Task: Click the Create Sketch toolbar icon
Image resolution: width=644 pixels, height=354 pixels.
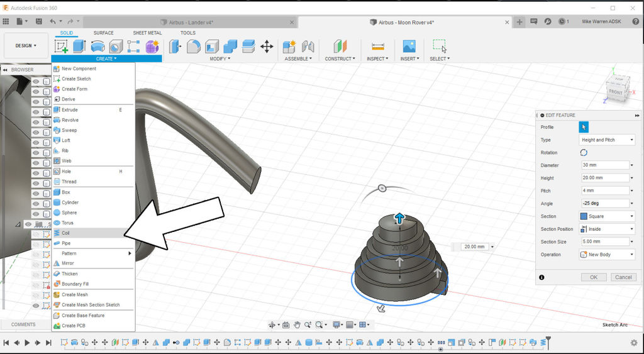Action: (x=62, y=47)
